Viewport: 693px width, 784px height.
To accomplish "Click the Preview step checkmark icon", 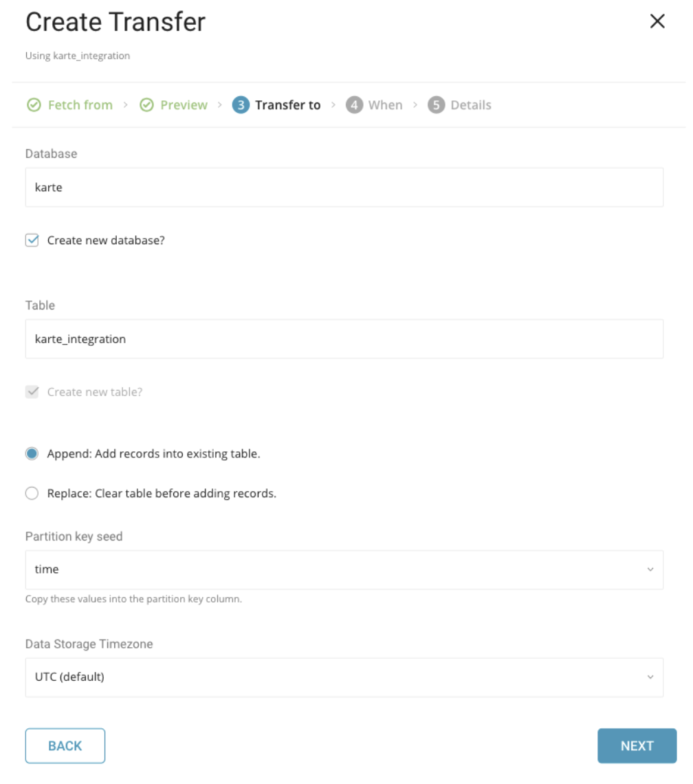I will [146, 105].
